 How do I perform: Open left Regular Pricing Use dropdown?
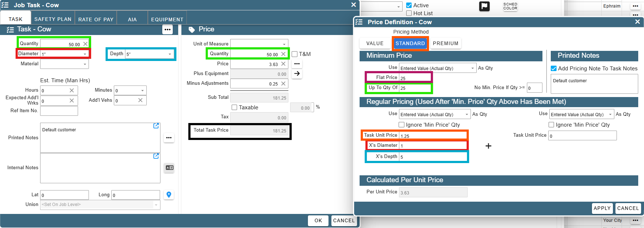[x=467, y=114]
